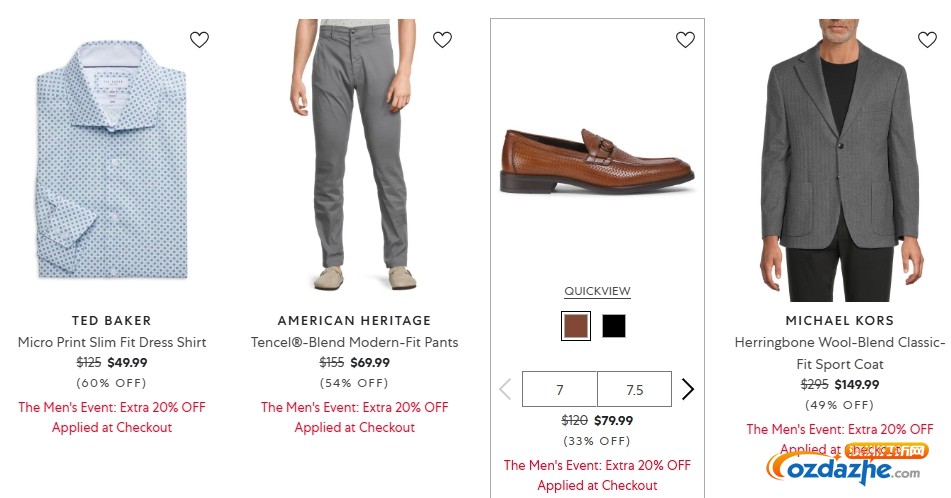The width and height of the screenshot is (951, 498).
Task: Click the Ted Baker brand name
Action: (112, 321)
